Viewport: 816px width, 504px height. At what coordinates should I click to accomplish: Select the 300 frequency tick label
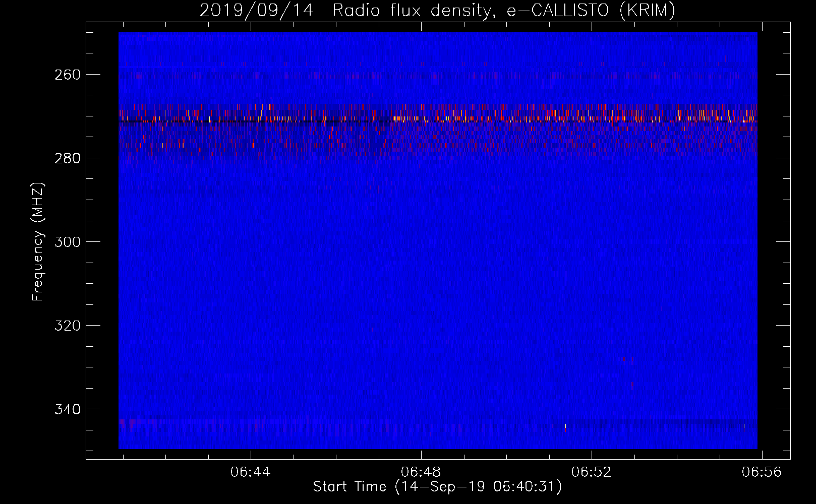pos(67,242)
